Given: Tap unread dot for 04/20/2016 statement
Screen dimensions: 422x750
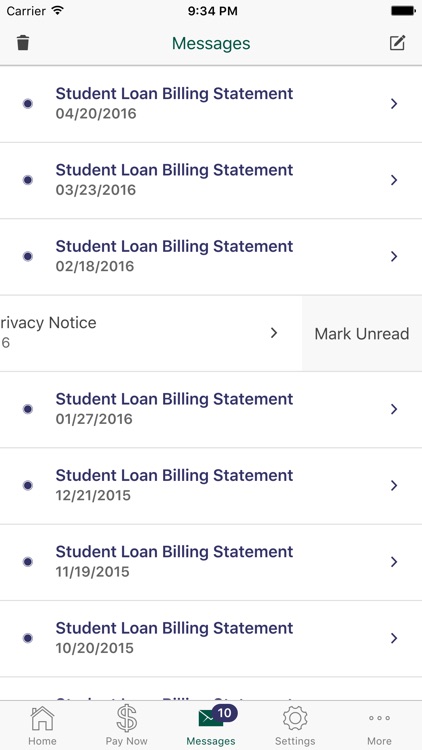Looking at the screenshot, I should (28, 103).
